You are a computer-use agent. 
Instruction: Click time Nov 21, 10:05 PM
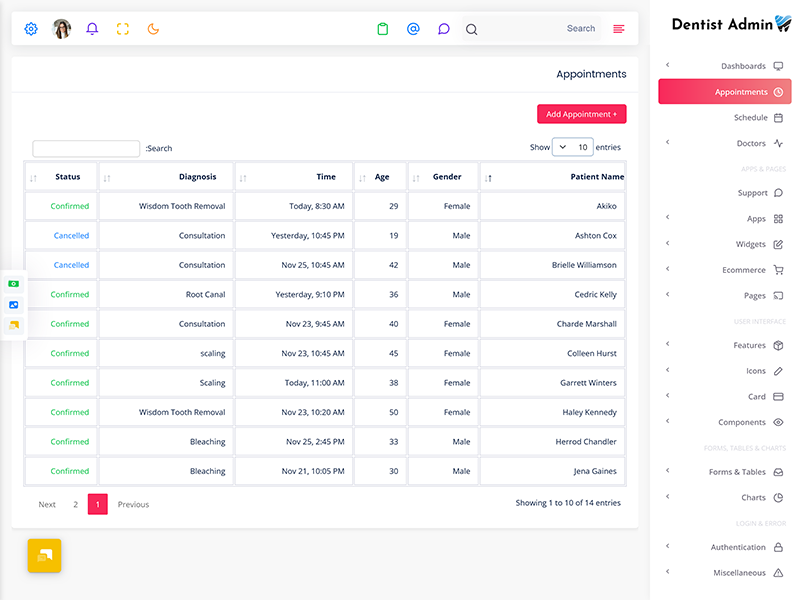(x=313, y=471)
